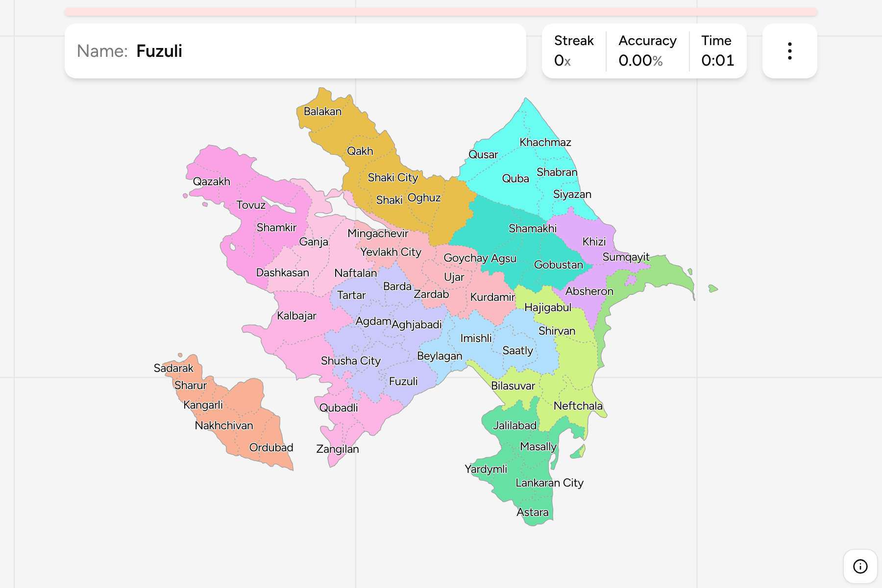Select the Qazakh region label
The width and height of the screenshot is (882, 588).
coord(211,182)
